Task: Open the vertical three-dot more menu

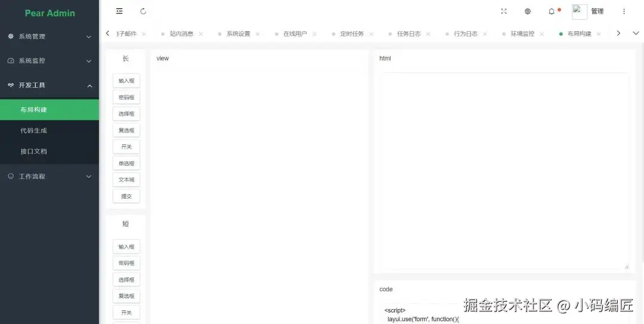Action: 624,11
